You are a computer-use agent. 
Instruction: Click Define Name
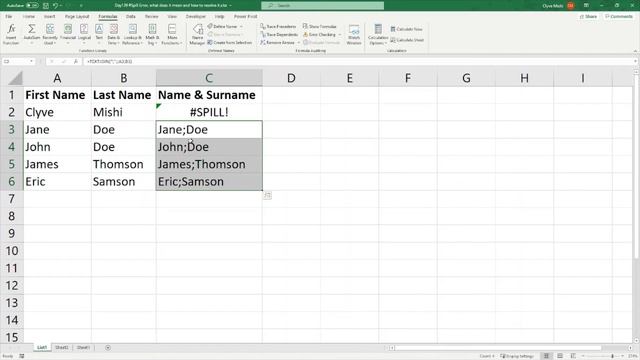tap(222, 27)
